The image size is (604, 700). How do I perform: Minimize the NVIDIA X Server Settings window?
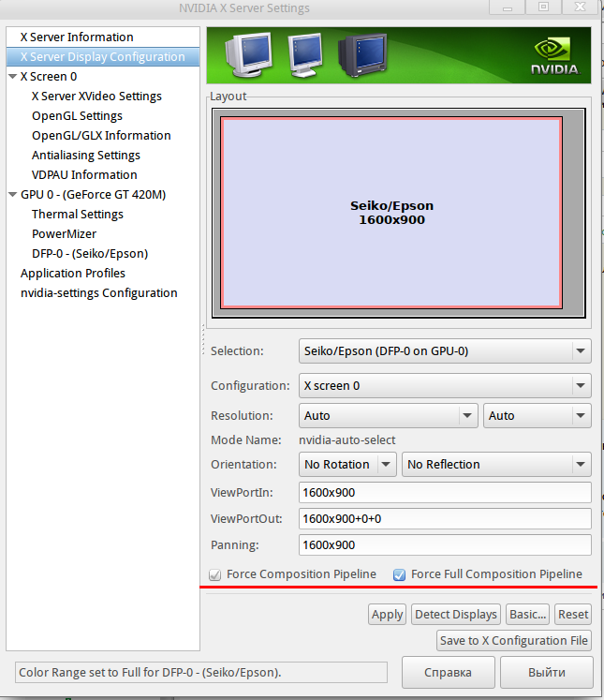pyautogui.click(x=508, y=7)
